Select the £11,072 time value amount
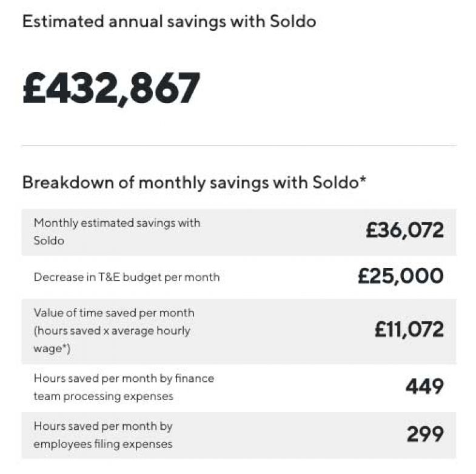Image resolution: width=476 pixels, height=474 pixels. click(409, 330)
